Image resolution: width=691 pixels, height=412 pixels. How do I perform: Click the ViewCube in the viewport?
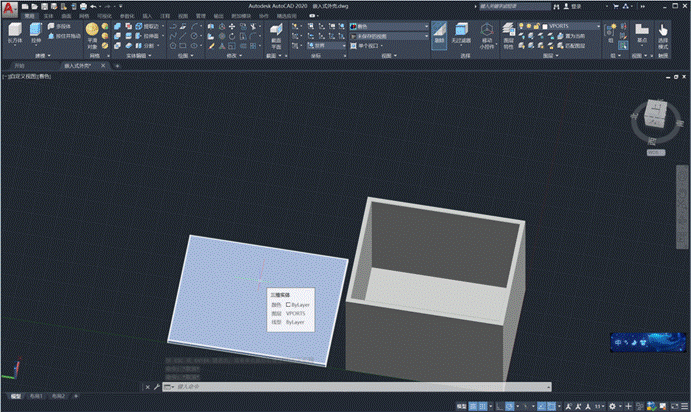655,115
